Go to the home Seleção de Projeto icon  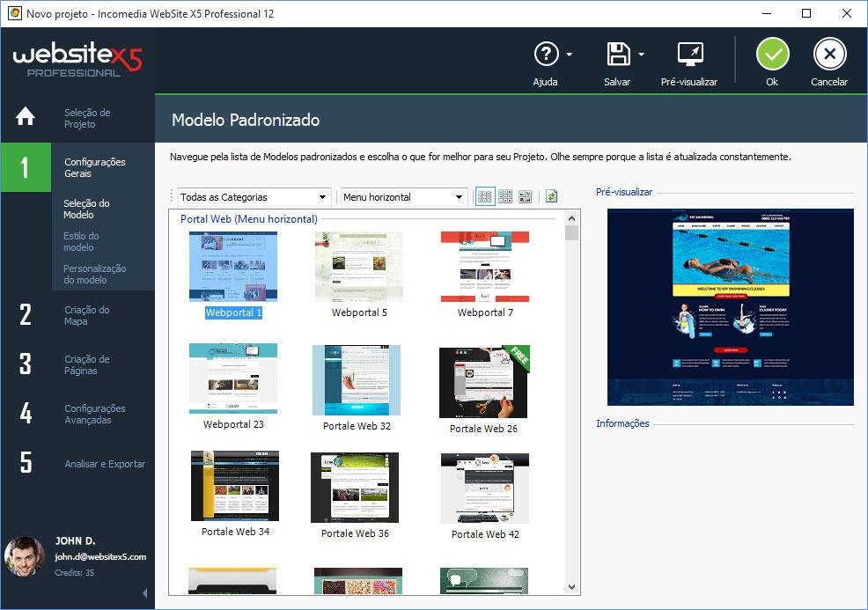(x=26, y=117)
